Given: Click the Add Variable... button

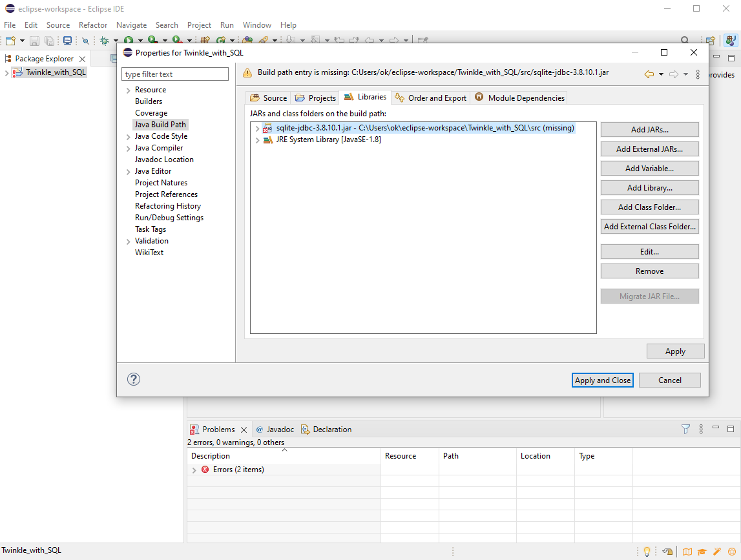Looking at the screenshot, I should point(650,168).
